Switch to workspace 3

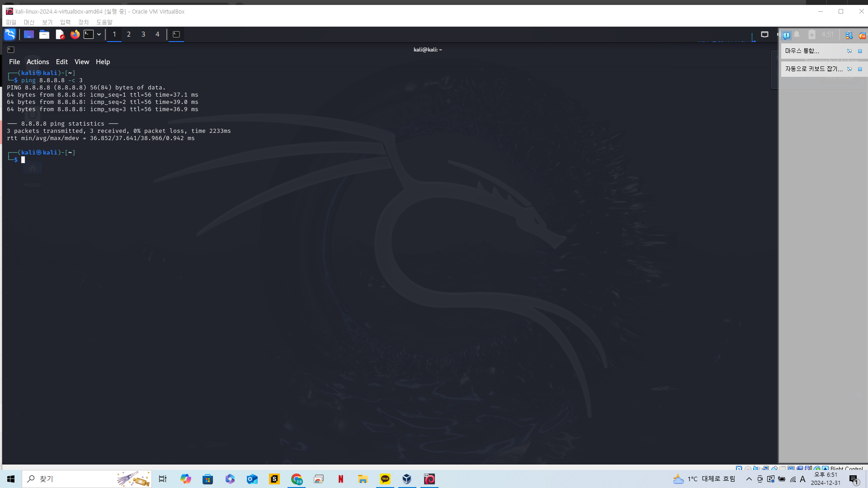coord(143,34)
